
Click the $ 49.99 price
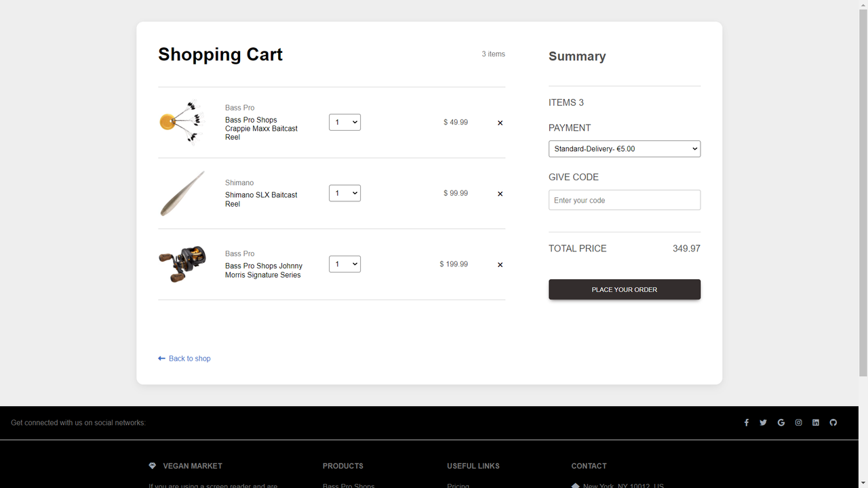(x=456, y=122)
